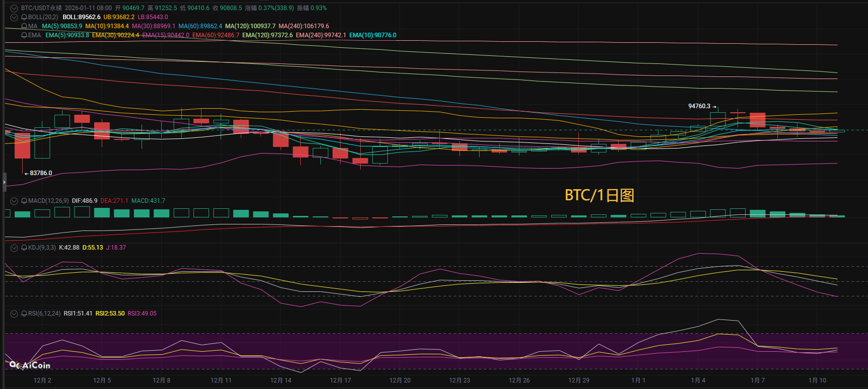Click the MA indicator alert bell
This screenshot has height=389, width=868.
click(x=24, y=26)
